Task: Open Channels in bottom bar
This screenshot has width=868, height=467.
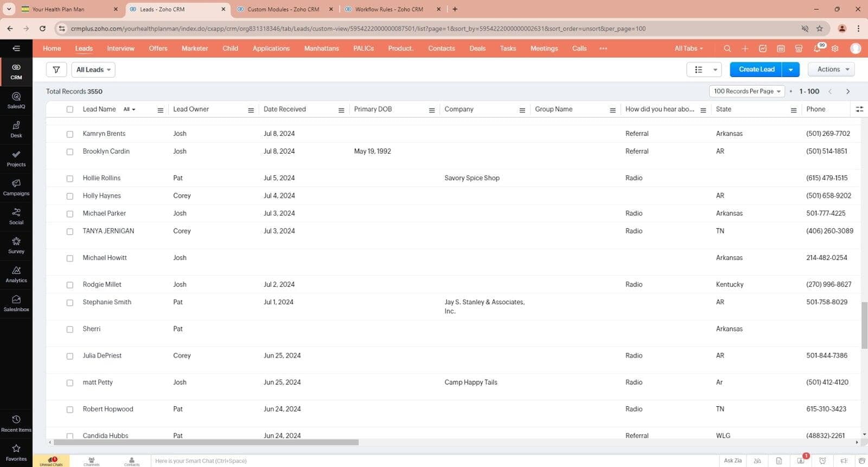Action: tap(92, 461)
